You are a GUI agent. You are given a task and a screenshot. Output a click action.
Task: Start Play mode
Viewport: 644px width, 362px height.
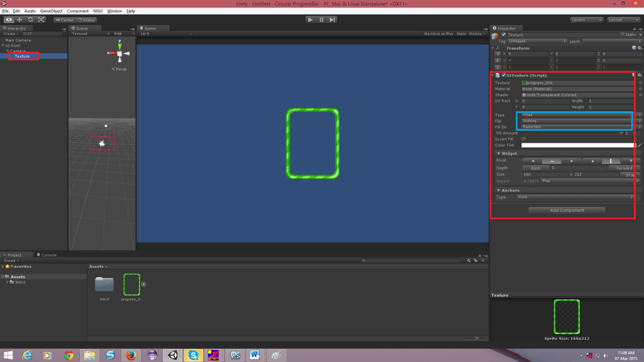(311, 19)
